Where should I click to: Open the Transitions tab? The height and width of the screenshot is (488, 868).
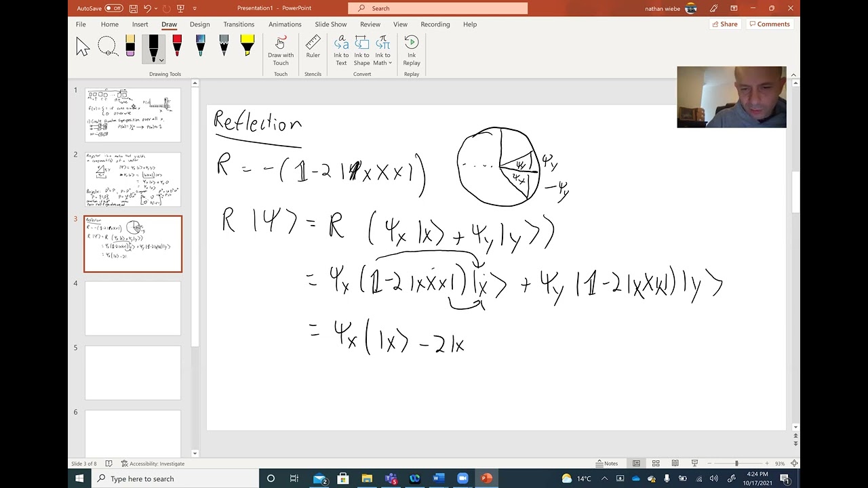click(239, 24)
